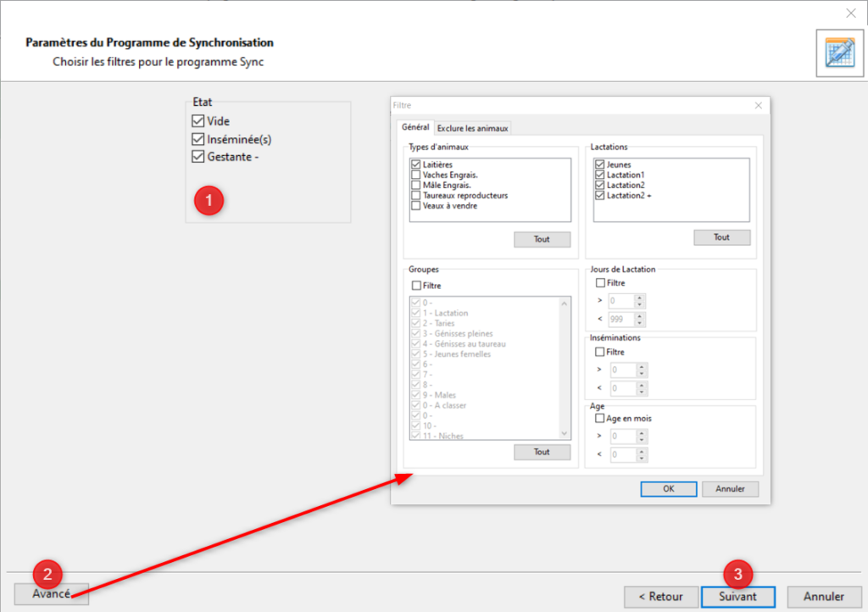This screenshot has height=612, width=868.
Task: Enable the Groupes Filtre checkbox
Action: tap(415, 286)
